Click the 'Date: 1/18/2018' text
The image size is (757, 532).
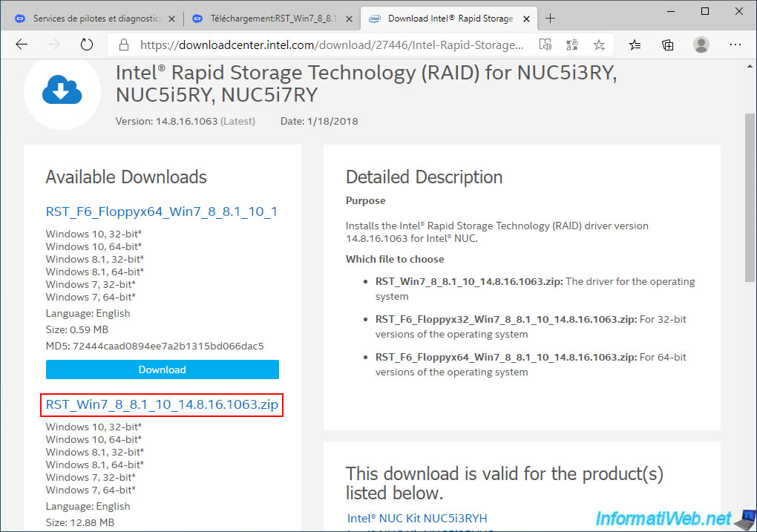point(319,121)
